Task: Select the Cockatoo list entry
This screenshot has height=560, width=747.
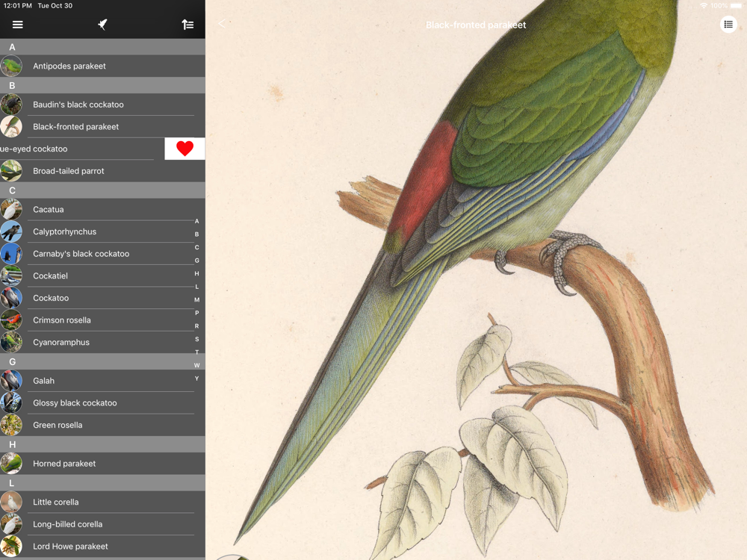Action: coord(102,298)
